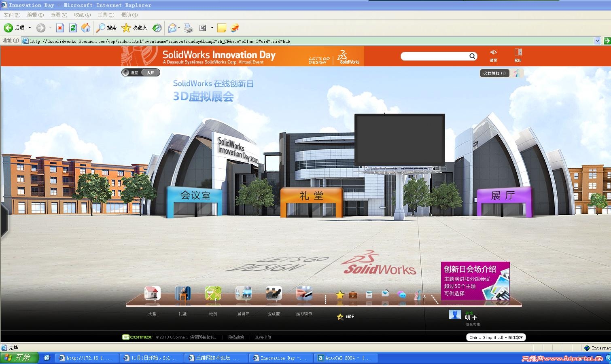Image resolution: width=611 pixels, height=364 pixels.
Task: Click the 编辑档案 edit profile link
Action: [473, 324]
